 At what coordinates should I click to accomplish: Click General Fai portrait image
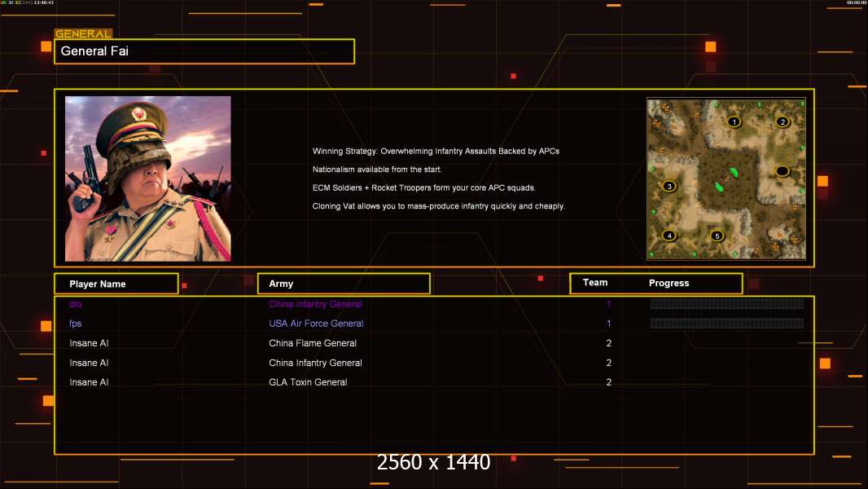coord(148,178)
